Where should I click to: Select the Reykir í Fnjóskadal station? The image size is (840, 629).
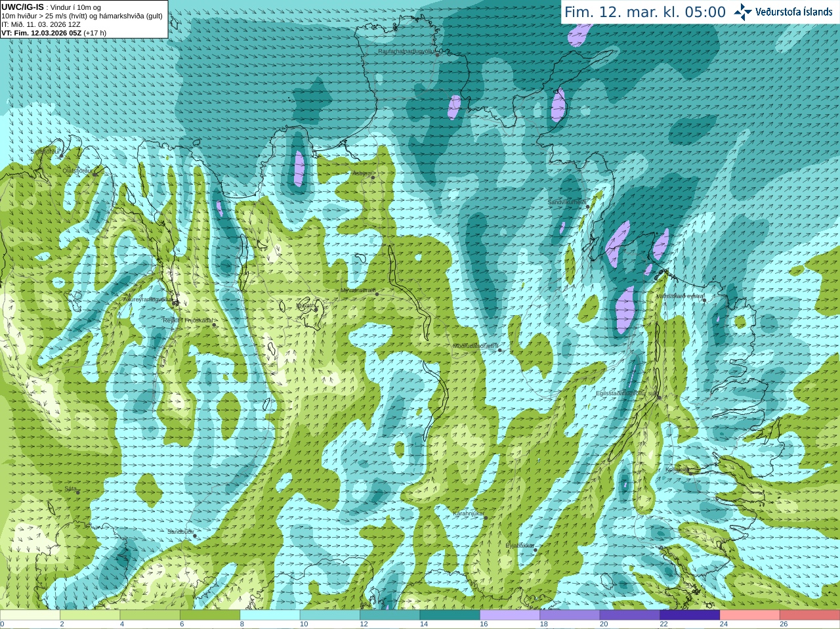pyautogui.click(x=213, y=324)
